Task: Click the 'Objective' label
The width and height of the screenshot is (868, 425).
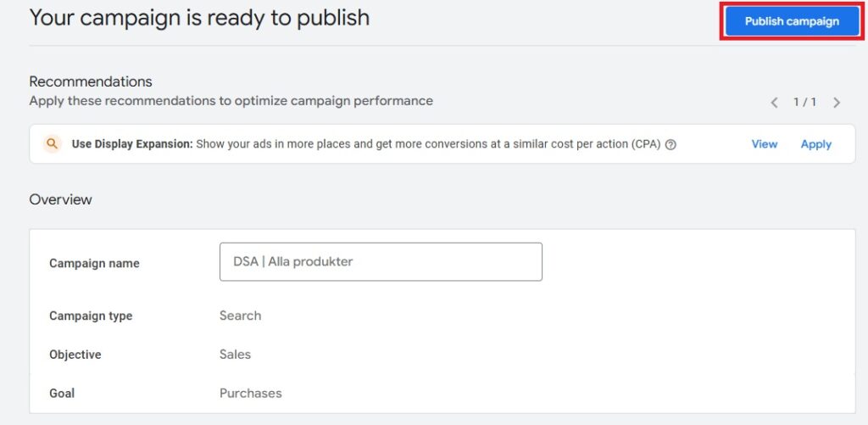Action: point(75,355)
